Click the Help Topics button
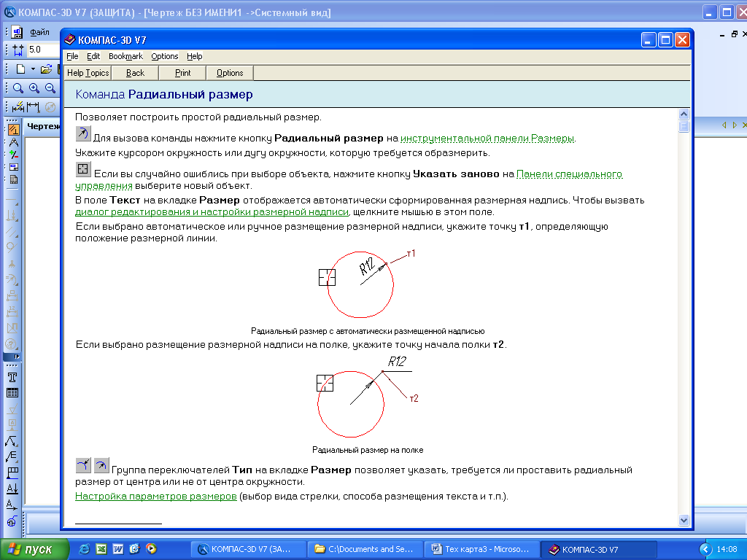Screen dimensions: 747x560 pyautogui.click(x=88, y=73)
